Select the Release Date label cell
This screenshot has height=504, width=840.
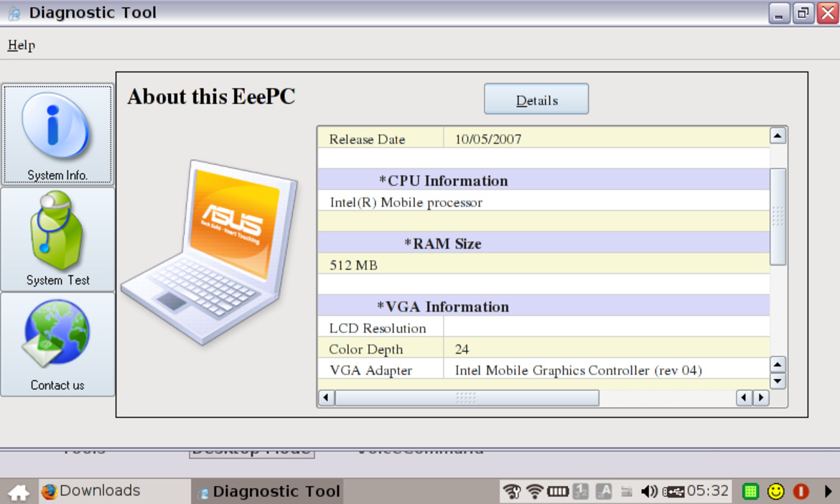click(x=381, y=138)
